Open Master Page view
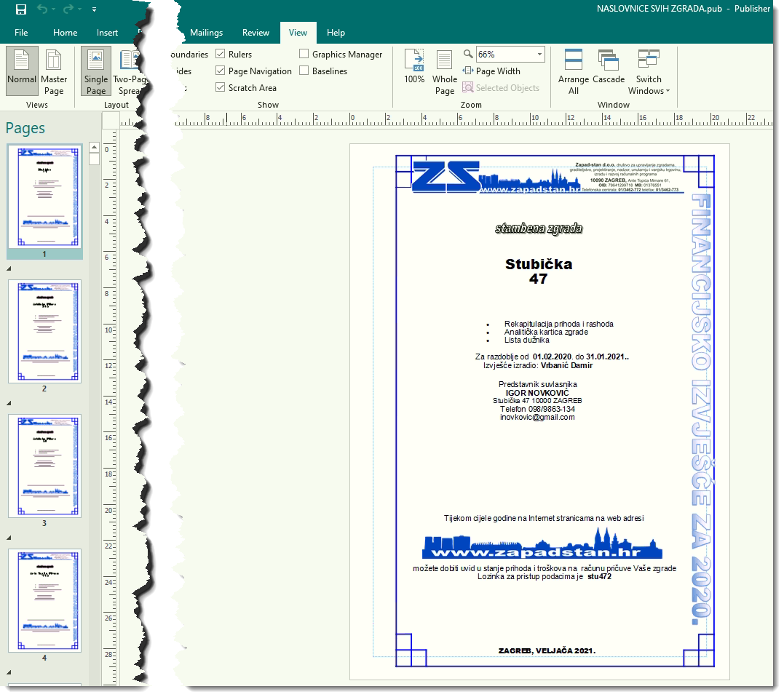The height and width of the screenshot is (697, 784). (x=53, y=71)
